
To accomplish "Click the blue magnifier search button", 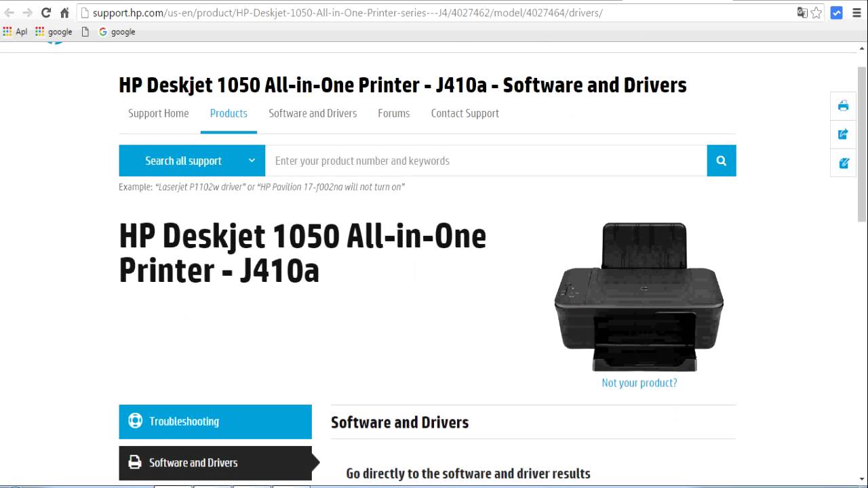I will pyautogui.click(x=722, y=161).
